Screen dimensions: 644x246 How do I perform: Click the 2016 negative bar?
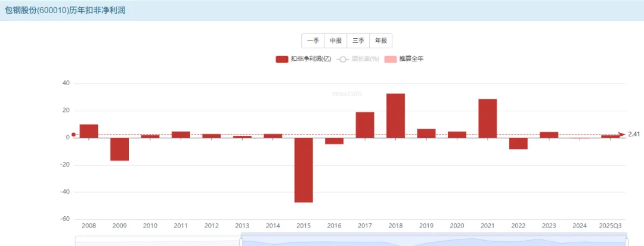(335, 141)
